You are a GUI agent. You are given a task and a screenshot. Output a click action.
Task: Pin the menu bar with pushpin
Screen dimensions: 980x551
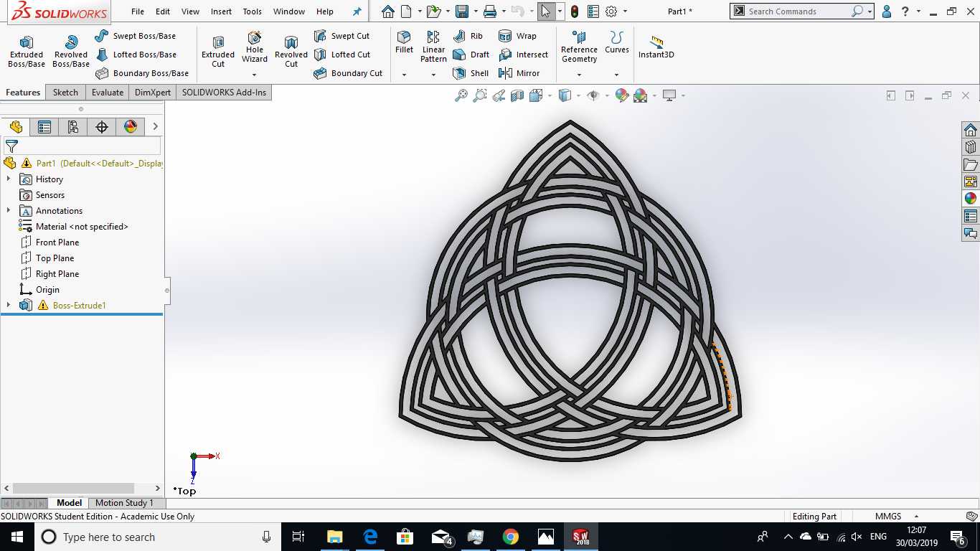(357, 11)
